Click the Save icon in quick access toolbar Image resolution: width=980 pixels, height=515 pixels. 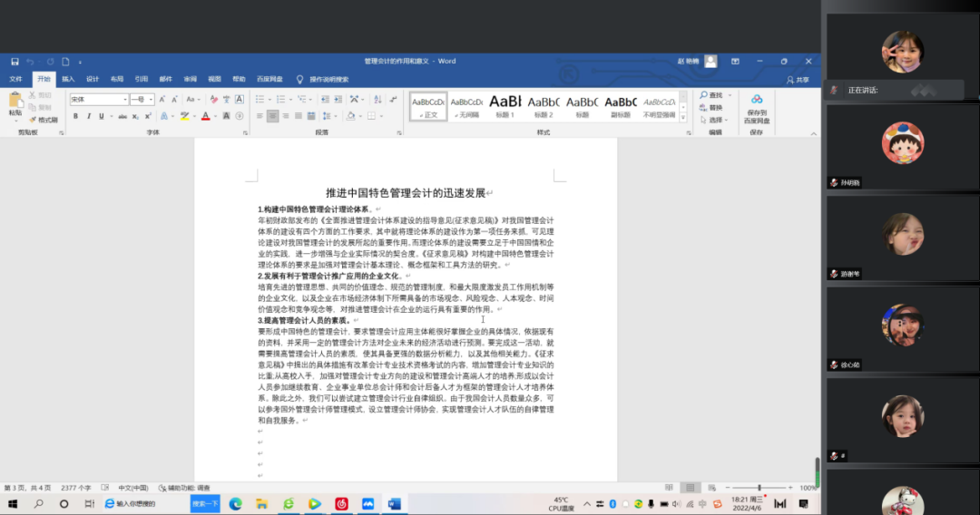click(x=15, y=62)
